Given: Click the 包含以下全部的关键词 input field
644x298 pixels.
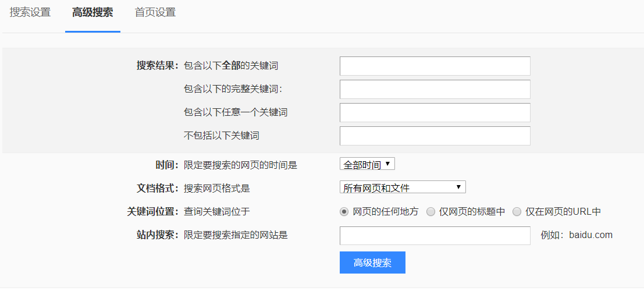Looking at the screenshot, I should pos(435,66).
